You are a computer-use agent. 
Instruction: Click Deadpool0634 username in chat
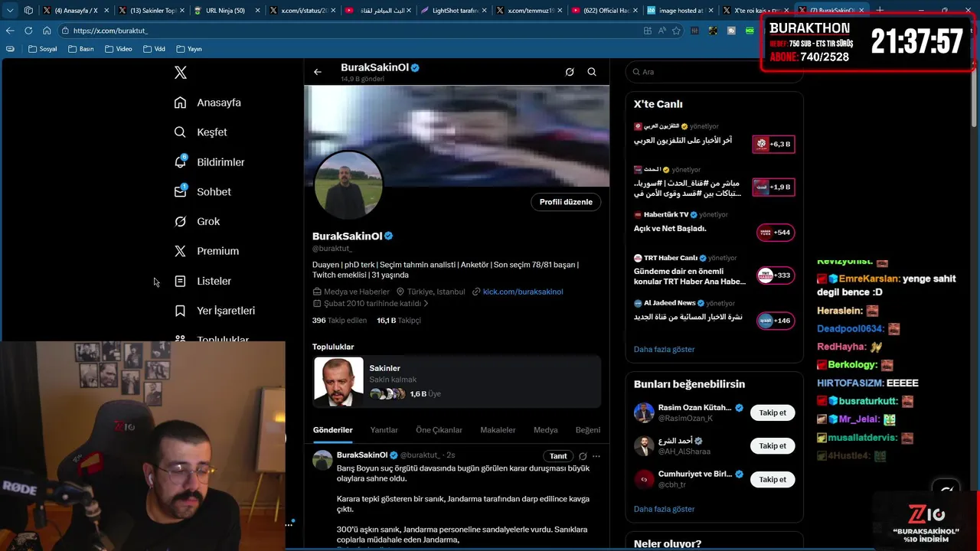[850, 329]
